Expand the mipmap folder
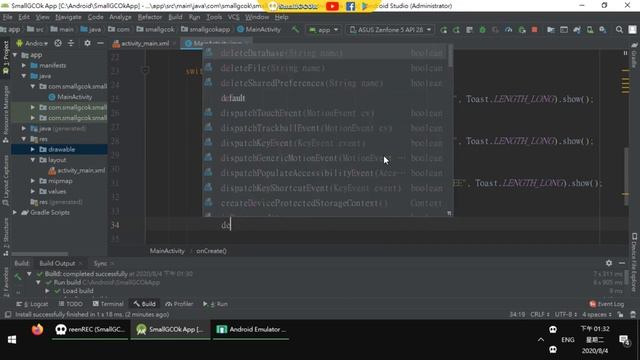640x360 pixels. click(33, 181)
